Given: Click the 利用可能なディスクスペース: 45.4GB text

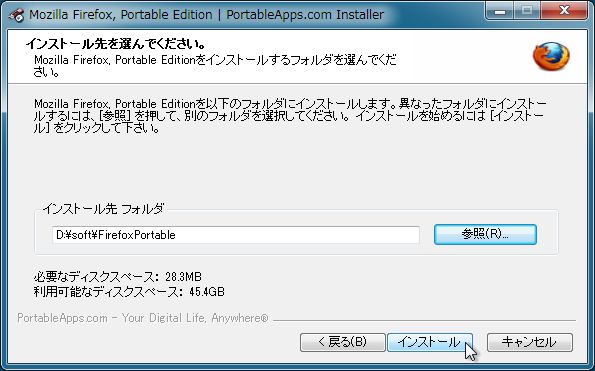Looking at the screenshot, I should coord(129,292).
